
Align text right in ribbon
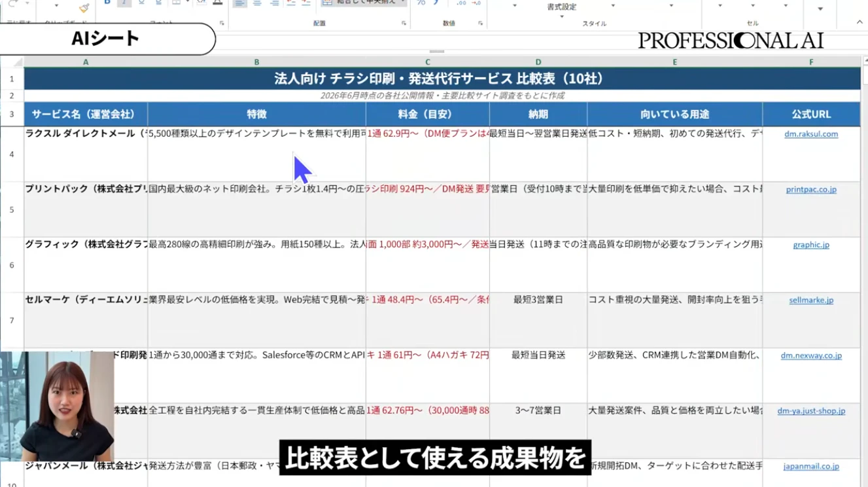pyautogui.click(x=274, y=3)
